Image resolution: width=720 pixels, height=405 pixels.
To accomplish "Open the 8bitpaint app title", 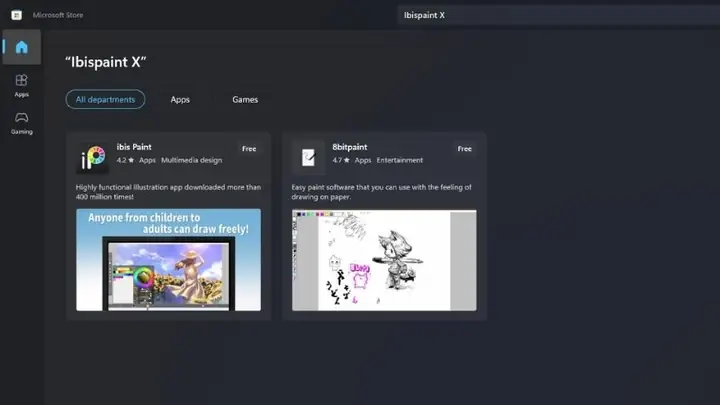I will tap(349, 147).
